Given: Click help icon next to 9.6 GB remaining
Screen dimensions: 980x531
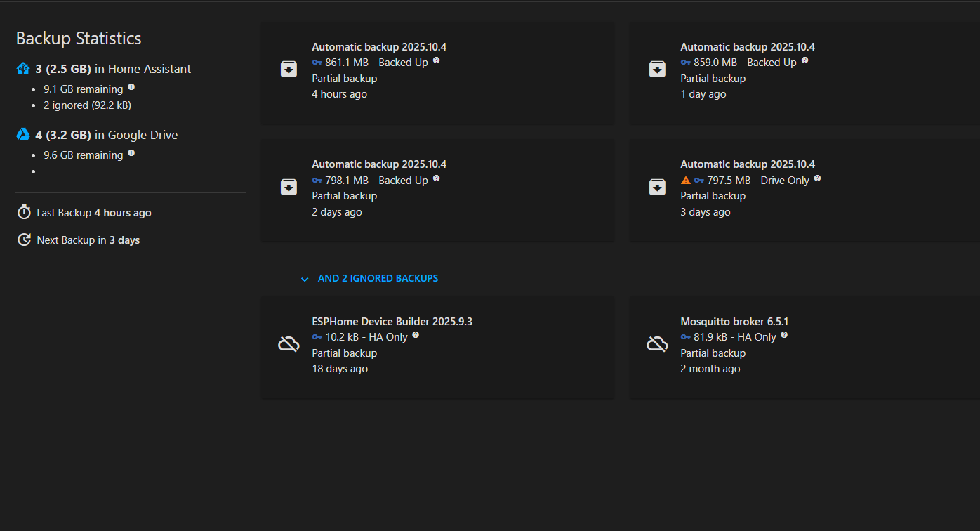Looking at the screenshot, I should coord(131,153).
